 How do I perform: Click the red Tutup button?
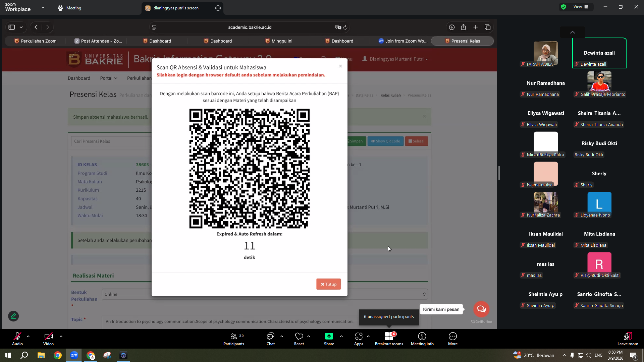point(329,284)
